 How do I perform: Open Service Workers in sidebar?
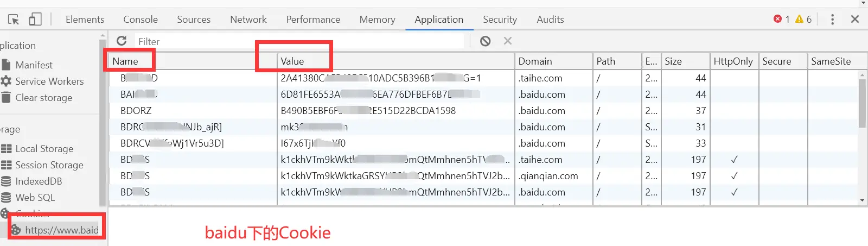(x=49, y=81)
